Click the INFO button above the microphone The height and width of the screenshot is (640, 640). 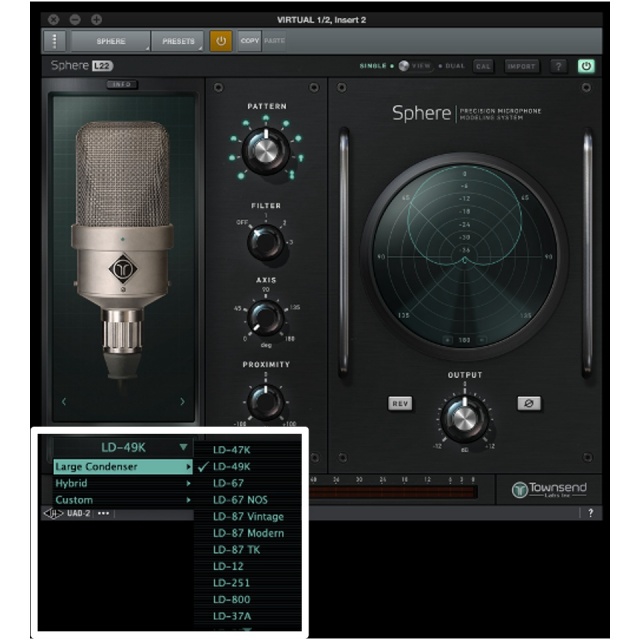(122, 84)
